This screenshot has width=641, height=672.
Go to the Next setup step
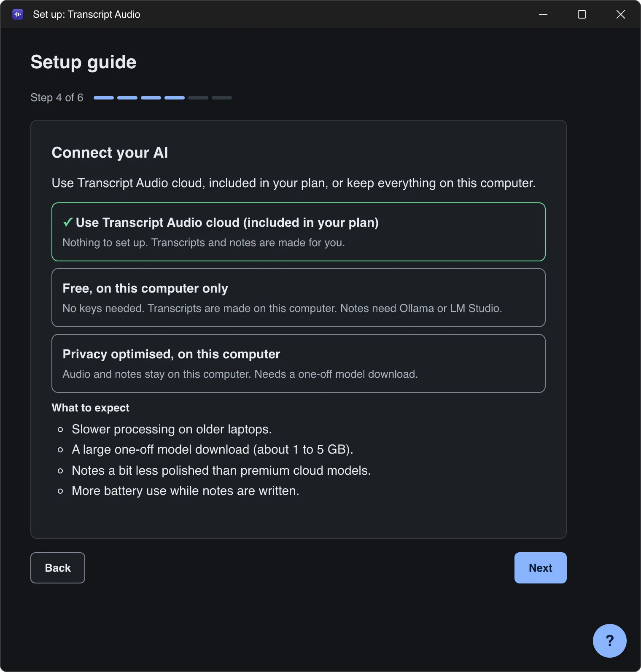(540, 568)
